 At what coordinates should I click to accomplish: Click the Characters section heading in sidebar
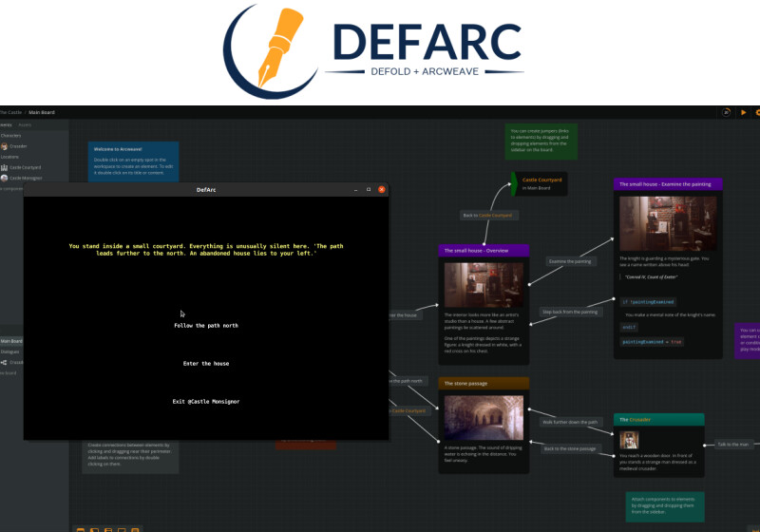point(11,136)
